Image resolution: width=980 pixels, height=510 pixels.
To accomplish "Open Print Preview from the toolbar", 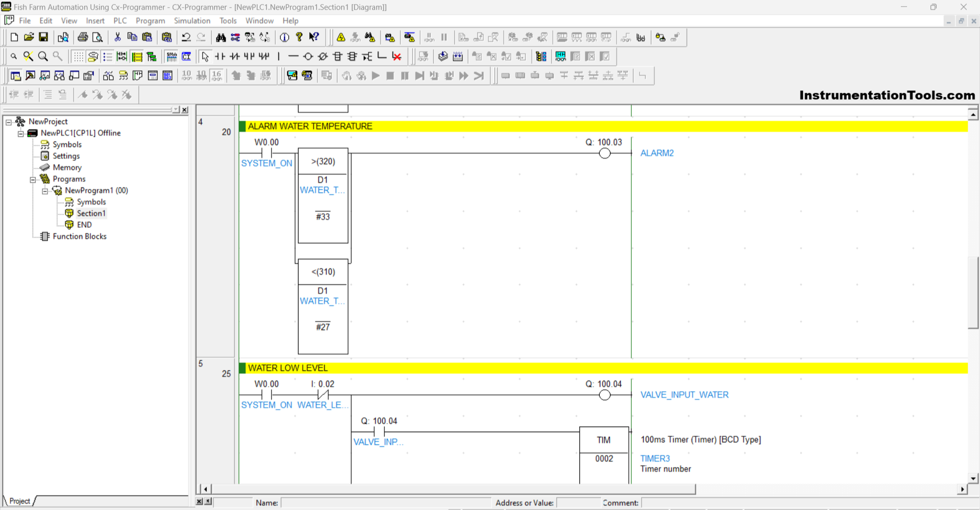I will (x=97, y=37).
